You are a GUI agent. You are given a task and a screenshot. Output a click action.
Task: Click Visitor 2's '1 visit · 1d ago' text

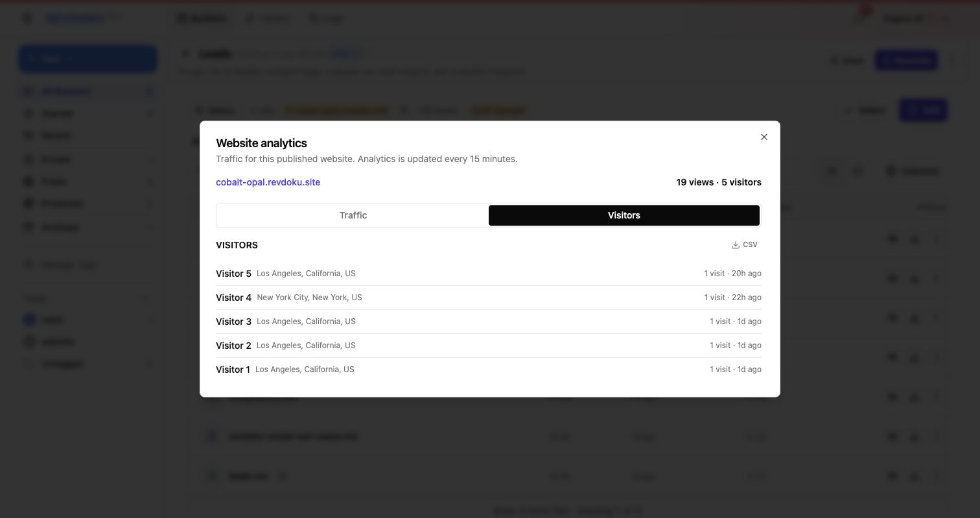pos(736,346)
